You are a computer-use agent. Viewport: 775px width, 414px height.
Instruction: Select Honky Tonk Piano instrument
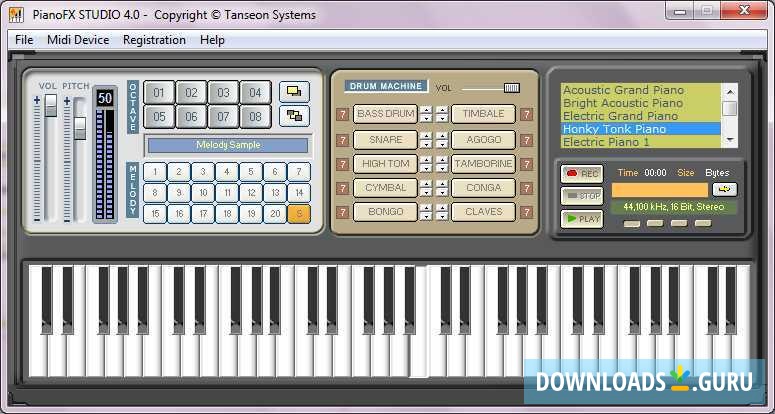point(641,129)
